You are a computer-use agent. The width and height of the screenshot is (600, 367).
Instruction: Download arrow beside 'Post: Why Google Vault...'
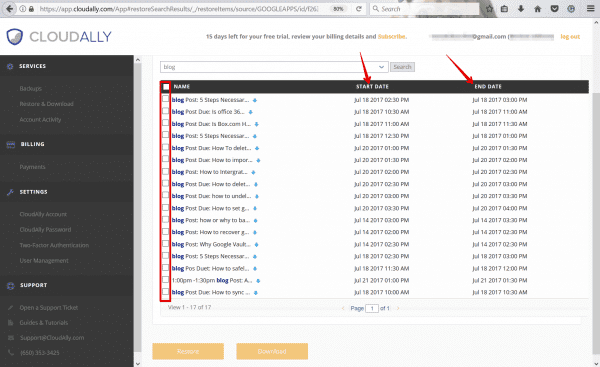tap(256, 245)
